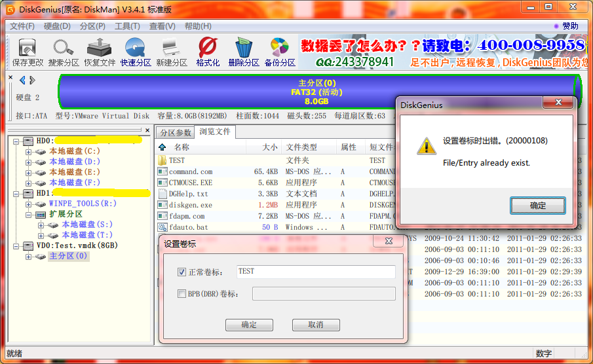Click the phone-number advertisement banner
Screen dimensions: 593x364
pyautogui.click(x=443, y=52)
